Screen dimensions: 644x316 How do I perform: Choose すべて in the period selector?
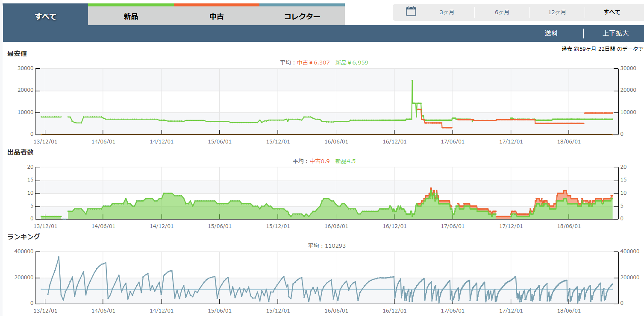[612, 12]
